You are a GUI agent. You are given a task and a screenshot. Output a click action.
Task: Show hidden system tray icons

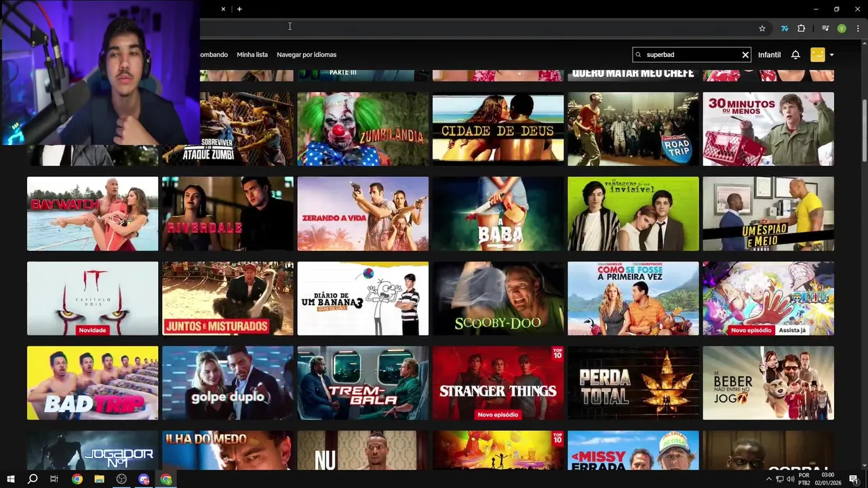point(769,479)
